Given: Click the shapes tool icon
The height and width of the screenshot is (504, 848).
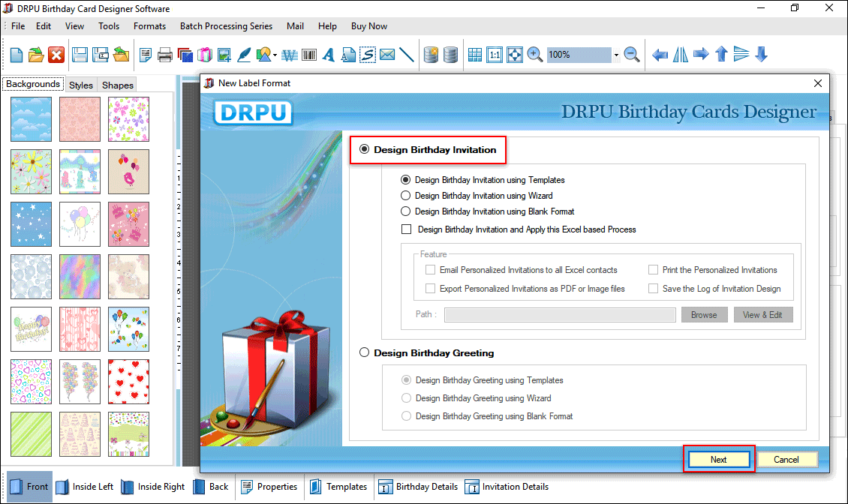Looking at the screenshot, I should [x=263, y=55].
